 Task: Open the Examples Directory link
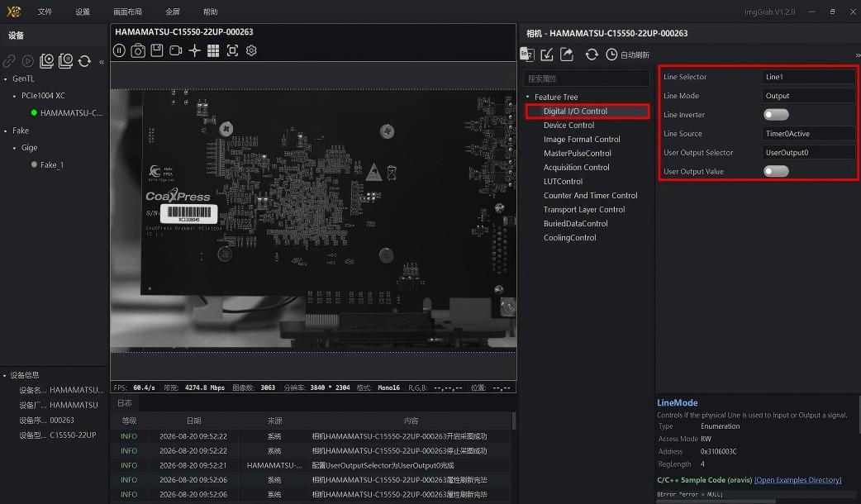(x=798, y=480)
